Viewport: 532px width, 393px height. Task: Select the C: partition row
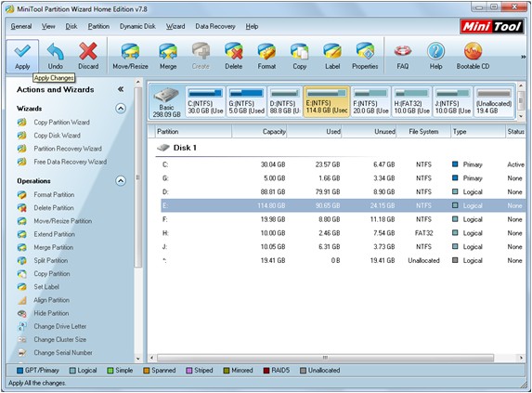point(343,164)
